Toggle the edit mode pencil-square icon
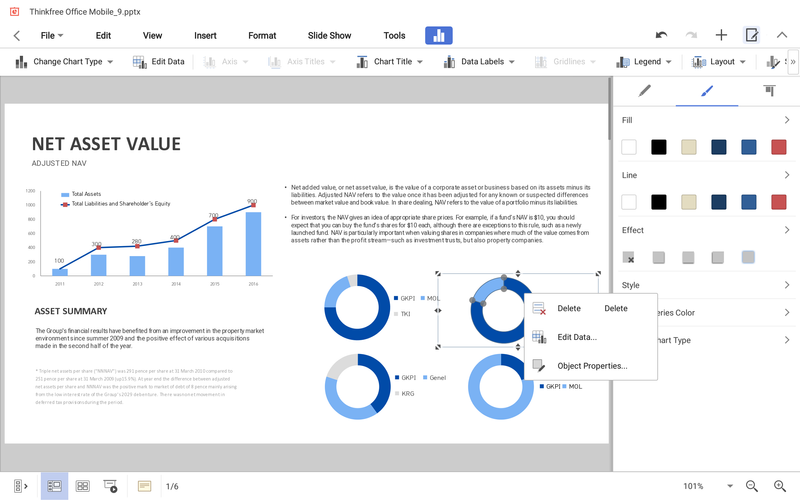This screenshot has width=800, height=500. pyautogui.click(x=752, y=35)
